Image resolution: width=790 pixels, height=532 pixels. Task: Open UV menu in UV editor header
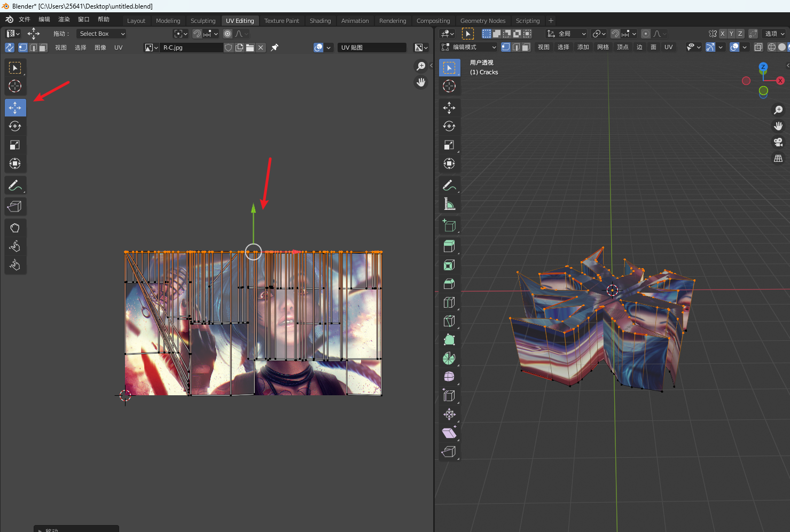coord(119,48)
